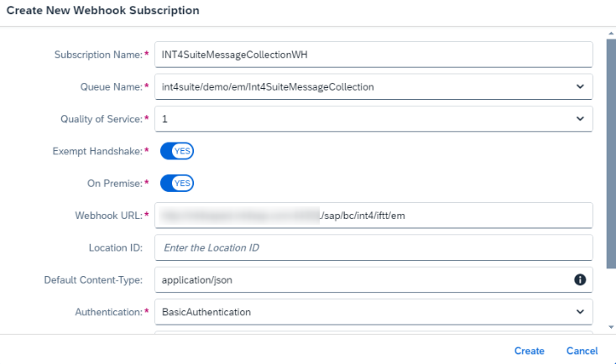Click the Cancel button

pyautogui.click(x=582, y=351)
